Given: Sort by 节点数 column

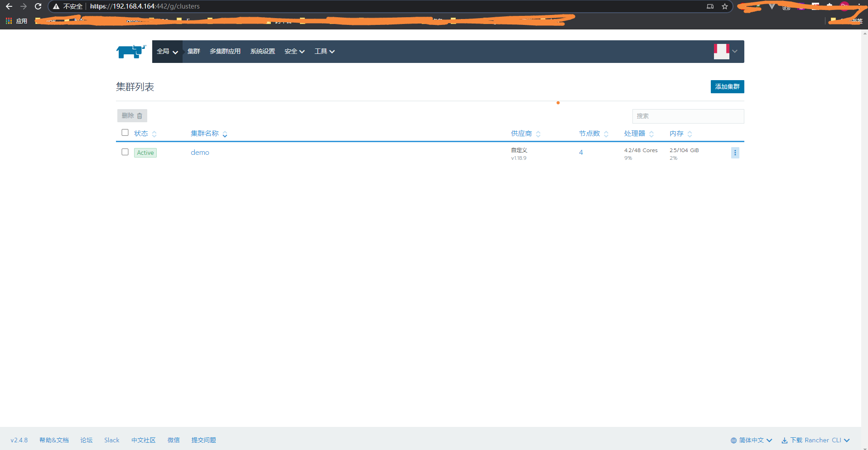Looking at the screenshot, I should tap(593, 134).
